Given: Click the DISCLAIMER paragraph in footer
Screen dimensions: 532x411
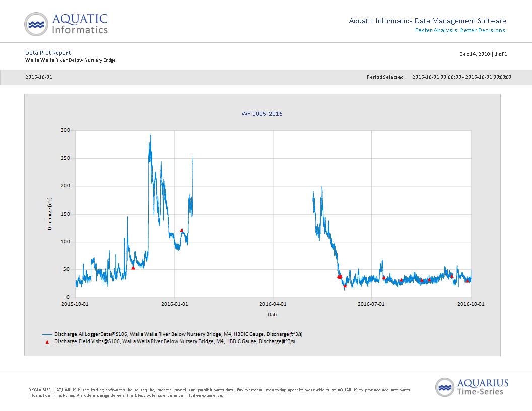Looking at the screenshot, I should point(219,393).
